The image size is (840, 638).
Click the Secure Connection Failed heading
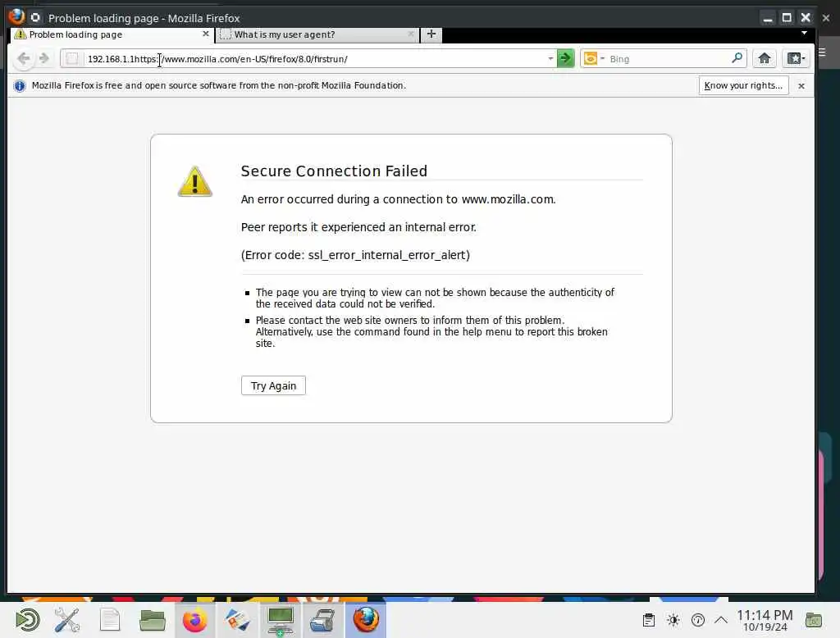click(x=335, y=171)
